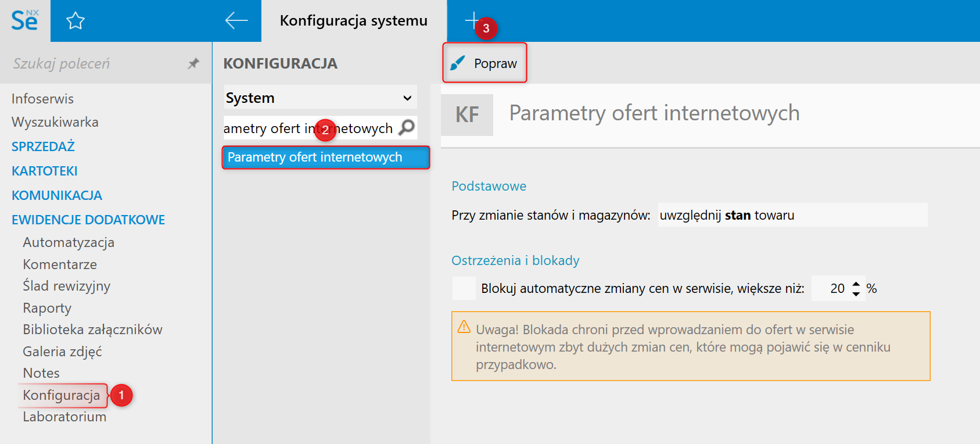Open Konfiguracja in the sidebar menu
The image size is (980, 444).
61,395
